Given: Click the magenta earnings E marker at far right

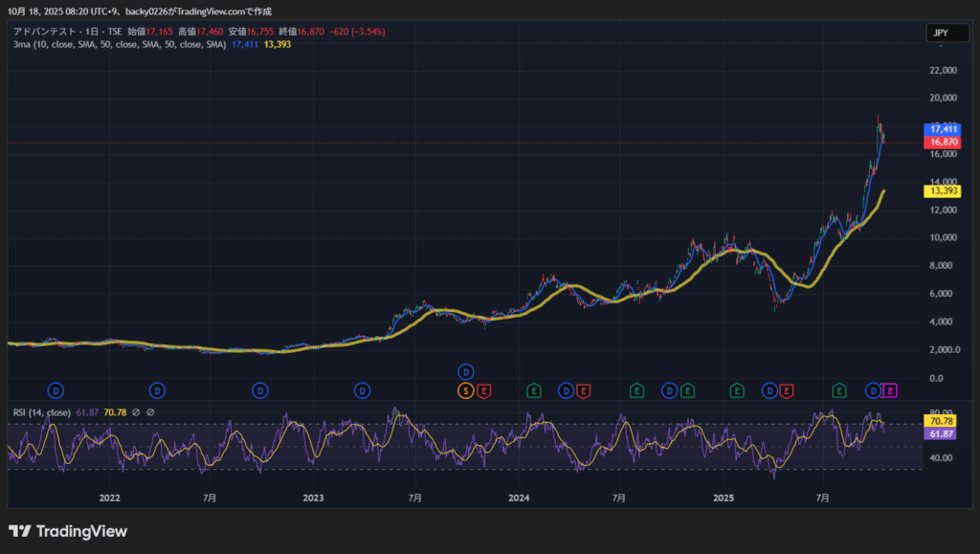Looking at the screenshot, I should [890, 390].
